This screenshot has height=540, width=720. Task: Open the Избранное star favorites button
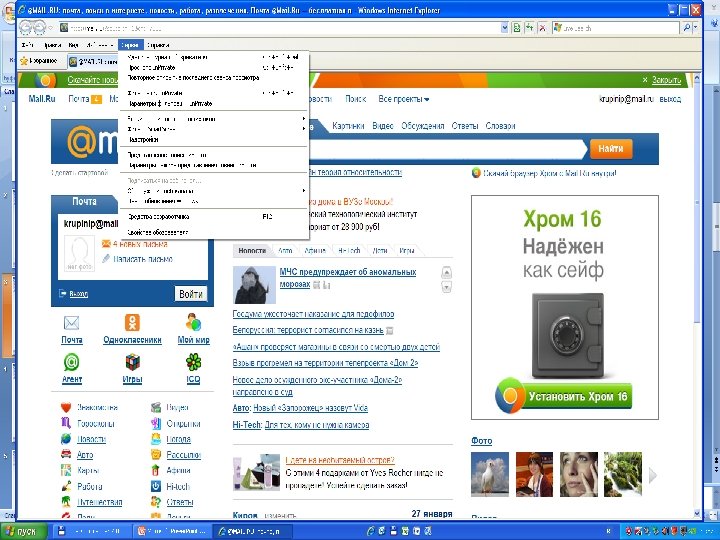click(x=39, y=61)
